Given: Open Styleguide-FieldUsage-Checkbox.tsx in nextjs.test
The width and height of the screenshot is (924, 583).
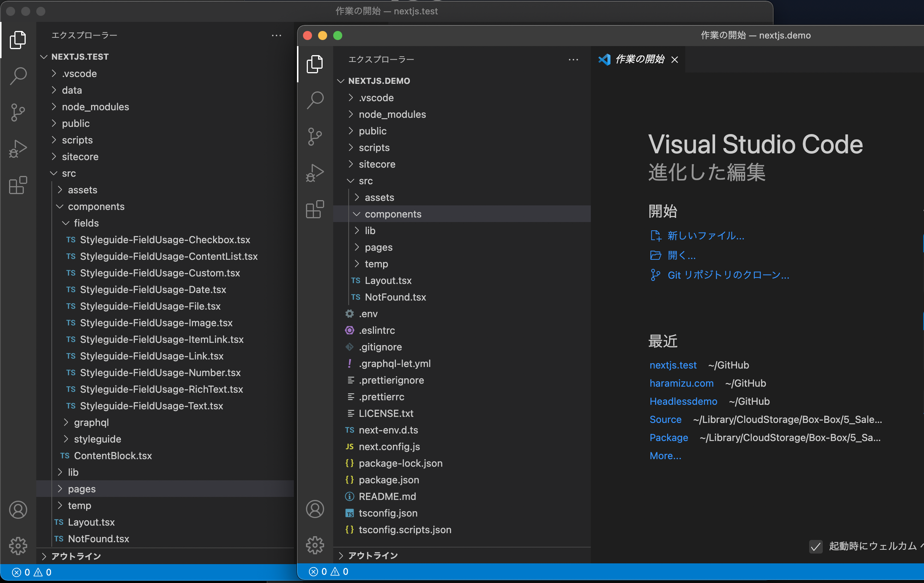Looking at the screenshot, I should pos(165,240).
